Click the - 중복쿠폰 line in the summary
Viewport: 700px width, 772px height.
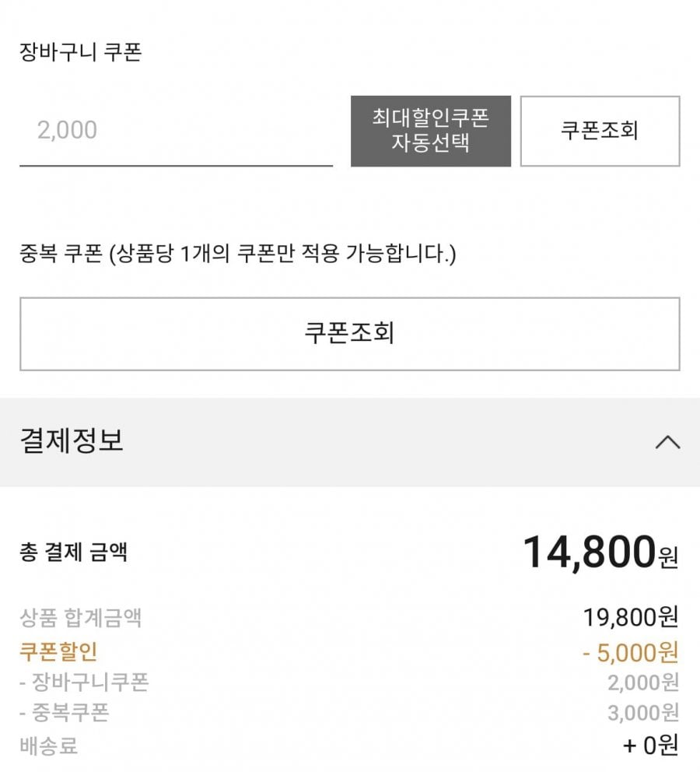point(65,712)
